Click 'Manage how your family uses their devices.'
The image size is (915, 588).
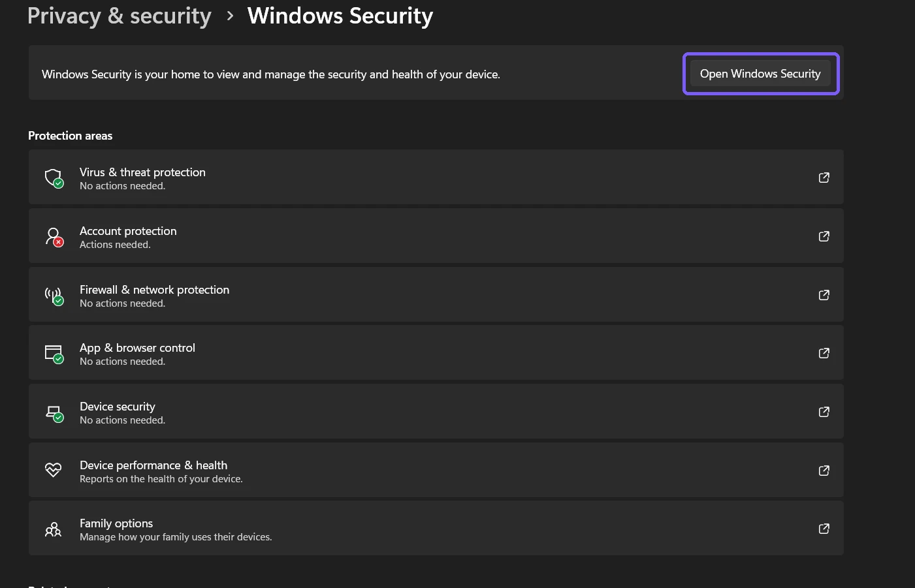click(176, 537)
